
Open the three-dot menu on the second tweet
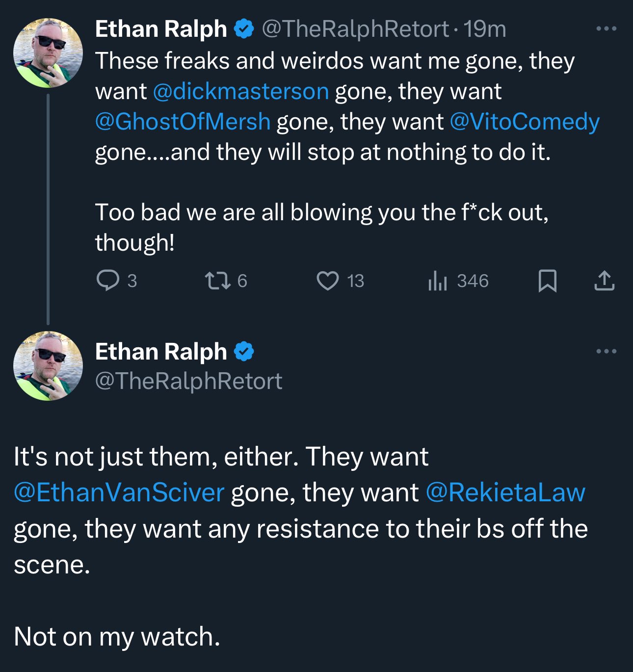(x=607, y=351)
